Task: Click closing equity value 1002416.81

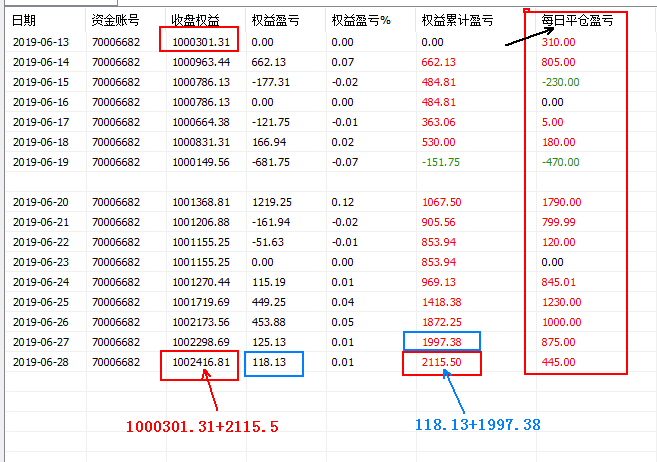Action: pos(201,362)
